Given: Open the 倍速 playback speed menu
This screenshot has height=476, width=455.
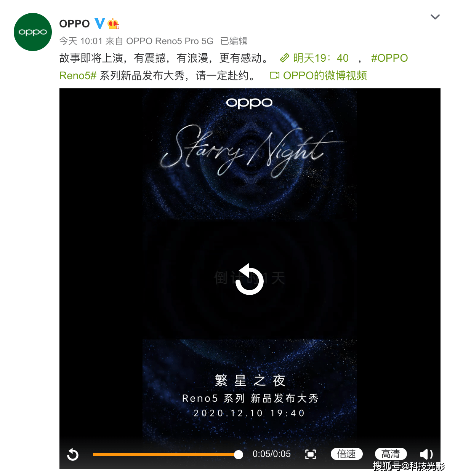Looking at the screenshot, I should point(346,454).
